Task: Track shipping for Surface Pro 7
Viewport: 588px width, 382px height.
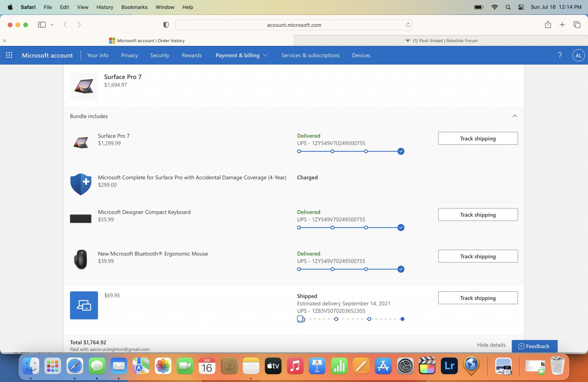Action: (478, 138)
